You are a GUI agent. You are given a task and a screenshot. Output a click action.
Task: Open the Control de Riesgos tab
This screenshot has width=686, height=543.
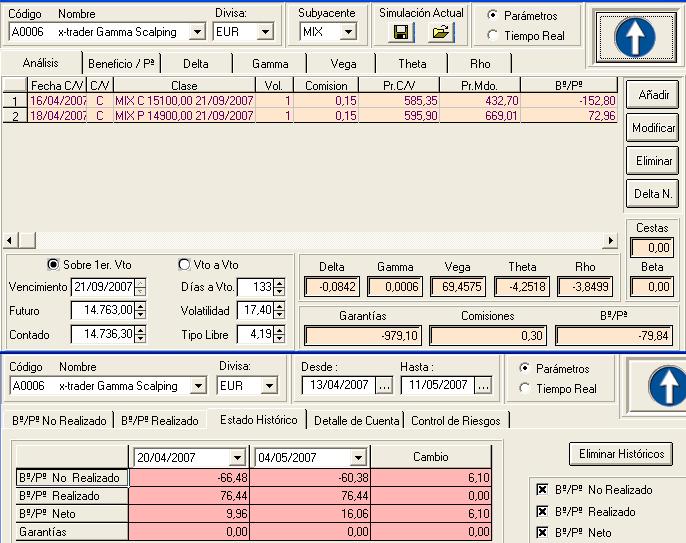click(x=453, y=421)
